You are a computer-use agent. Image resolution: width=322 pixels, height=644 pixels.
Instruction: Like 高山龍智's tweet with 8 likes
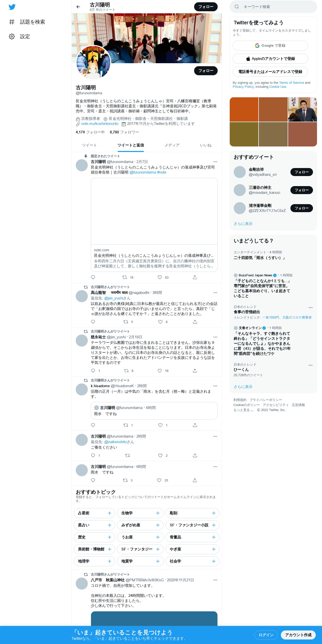(x=163, y=322)
